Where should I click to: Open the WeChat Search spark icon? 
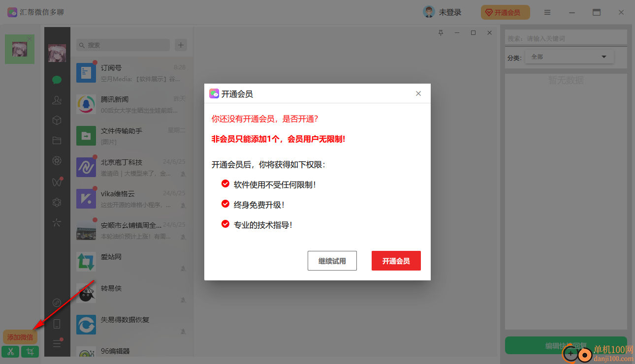coord(57,223)
